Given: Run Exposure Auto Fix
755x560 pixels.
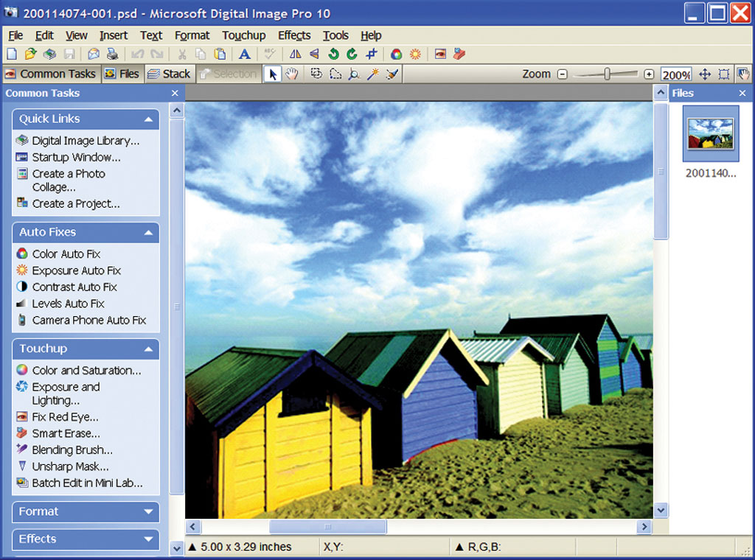Looking at the screenshot, I should (77, 270).
